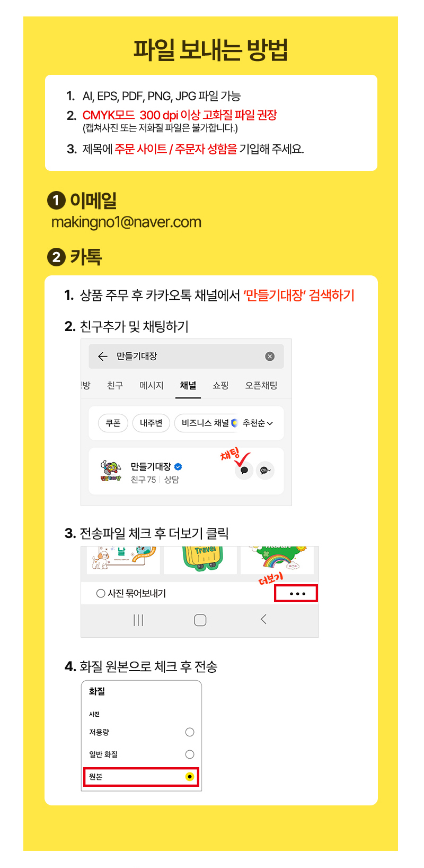Open chat bubble icon for 만들기대장 channel
The width and height of the screenshot is (424, 868).
244,470
